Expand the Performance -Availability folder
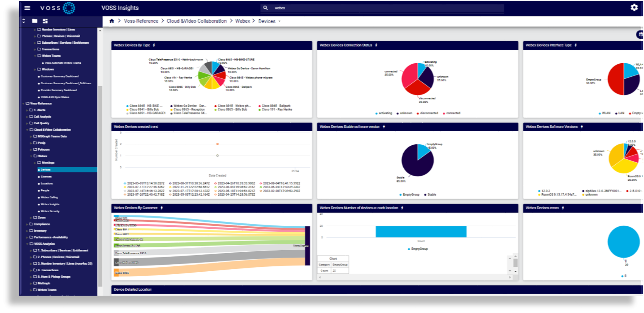This screenshot has height=313, width=644. click(27, 238)
